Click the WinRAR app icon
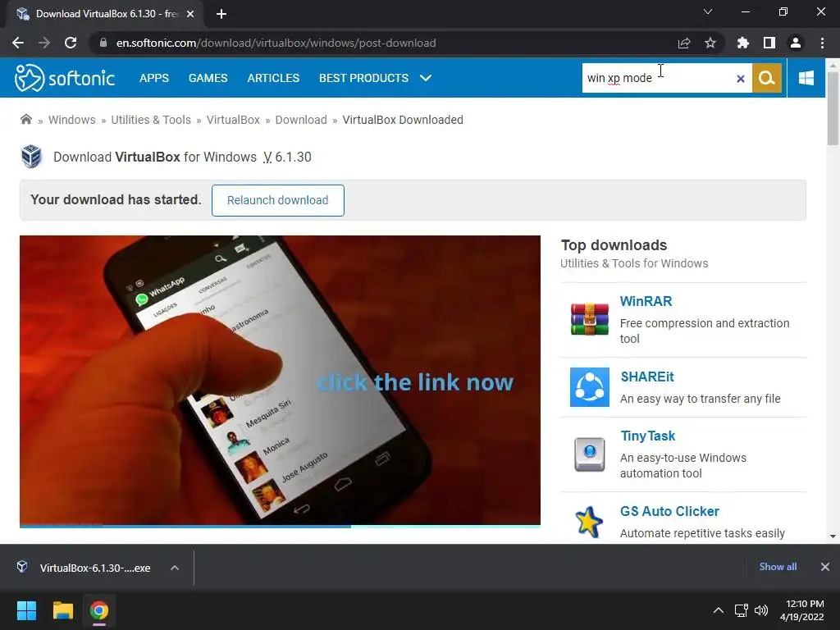This screenshot has height=630, width=840. coord(589,319)
